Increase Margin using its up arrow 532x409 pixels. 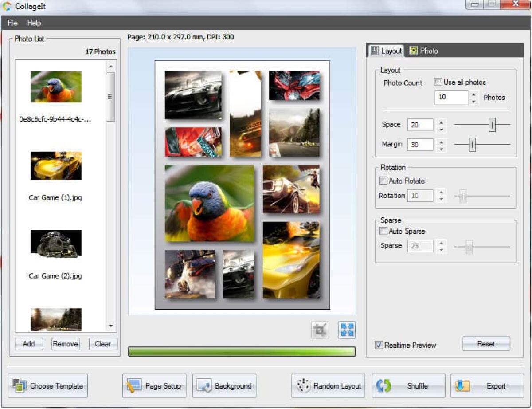pos(441,142)
